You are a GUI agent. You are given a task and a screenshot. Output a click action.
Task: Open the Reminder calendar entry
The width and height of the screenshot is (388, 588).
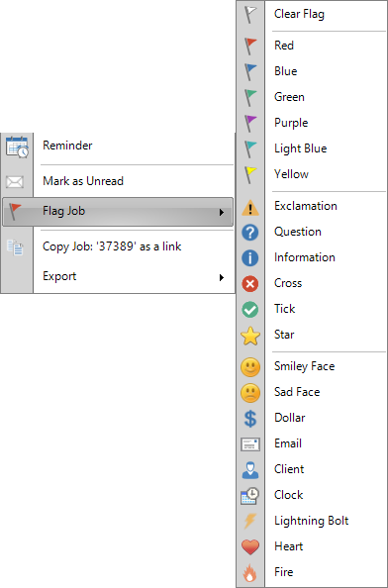(x=118, y=146)
